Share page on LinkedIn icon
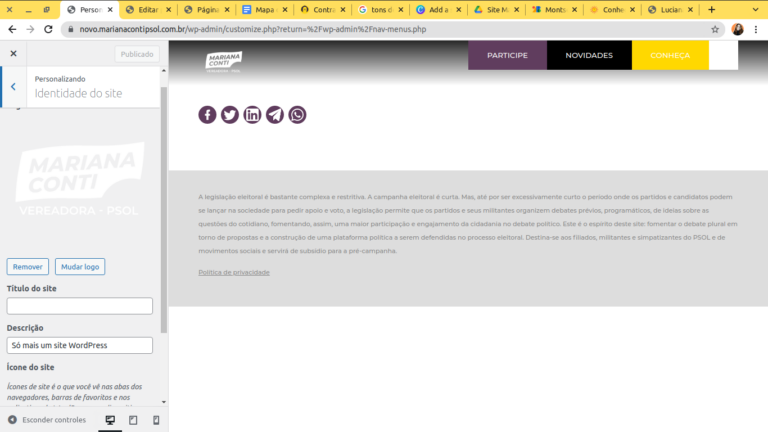The height and width of the screenshot is (432, 768). point(252,115)
